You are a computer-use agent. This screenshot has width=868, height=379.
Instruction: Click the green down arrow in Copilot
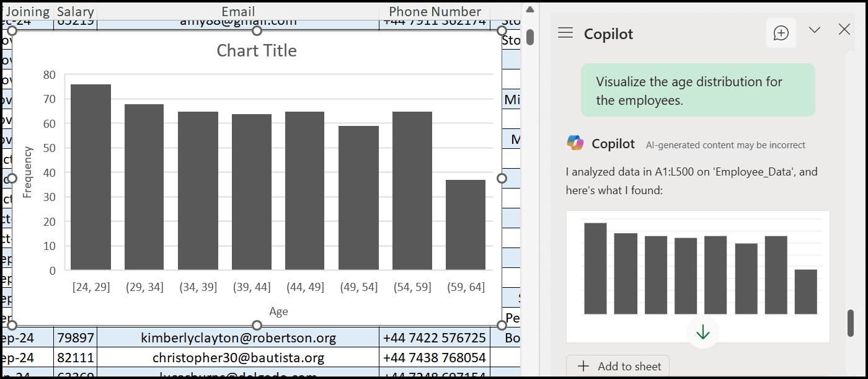point(702,332)
